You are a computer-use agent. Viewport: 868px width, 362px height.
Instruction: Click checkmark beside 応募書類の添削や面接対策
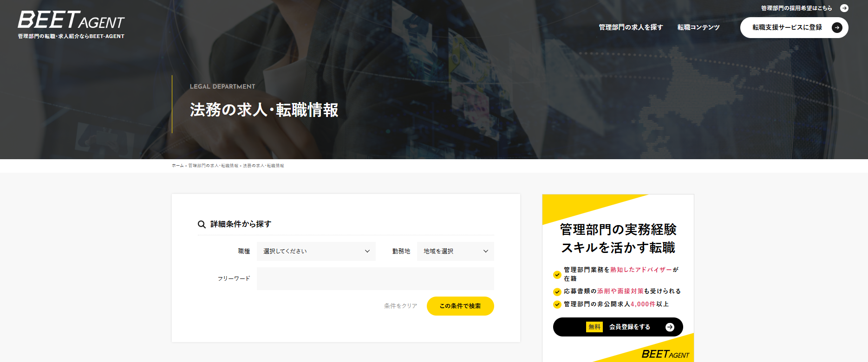click(x=557, y=292)
